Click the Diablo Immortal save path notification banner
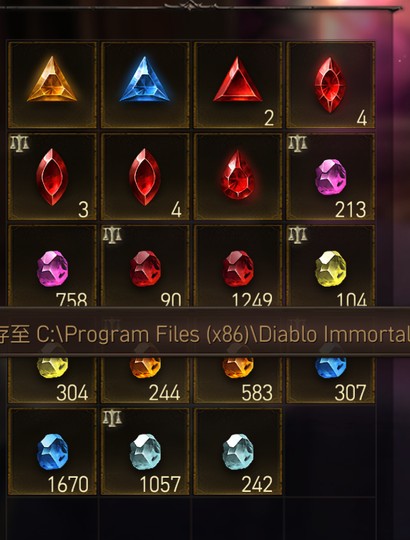The height and width of the screenshot is (540, 410). coord(205,332)
